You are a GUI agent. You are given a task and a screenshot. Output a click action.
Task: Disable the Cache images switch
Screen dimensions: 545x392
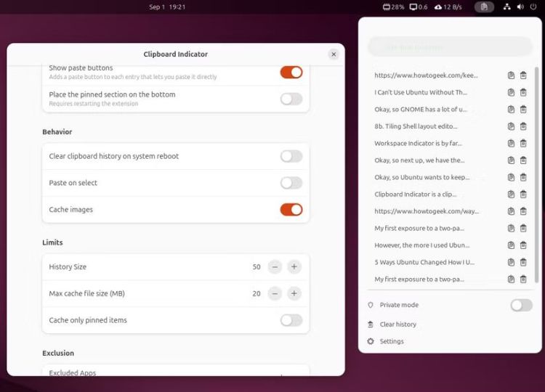291,210
